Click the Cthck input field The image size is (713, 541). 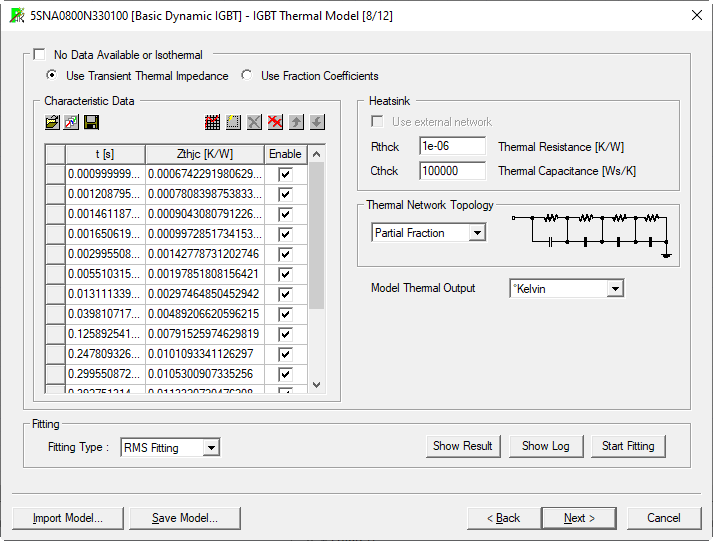[452, 171]
